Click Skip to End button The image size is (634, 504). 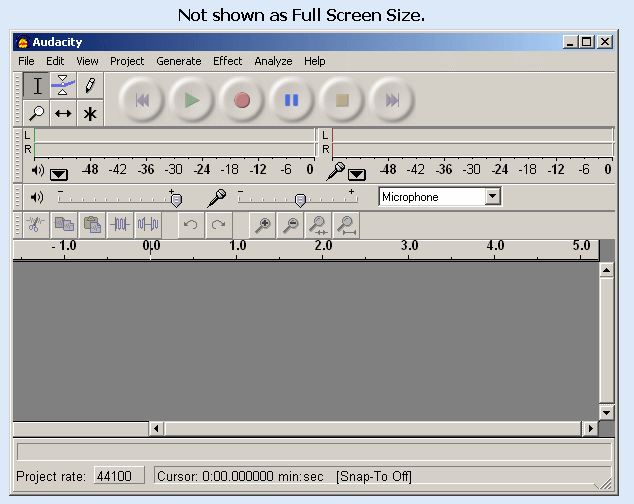(x=392, y=100)
